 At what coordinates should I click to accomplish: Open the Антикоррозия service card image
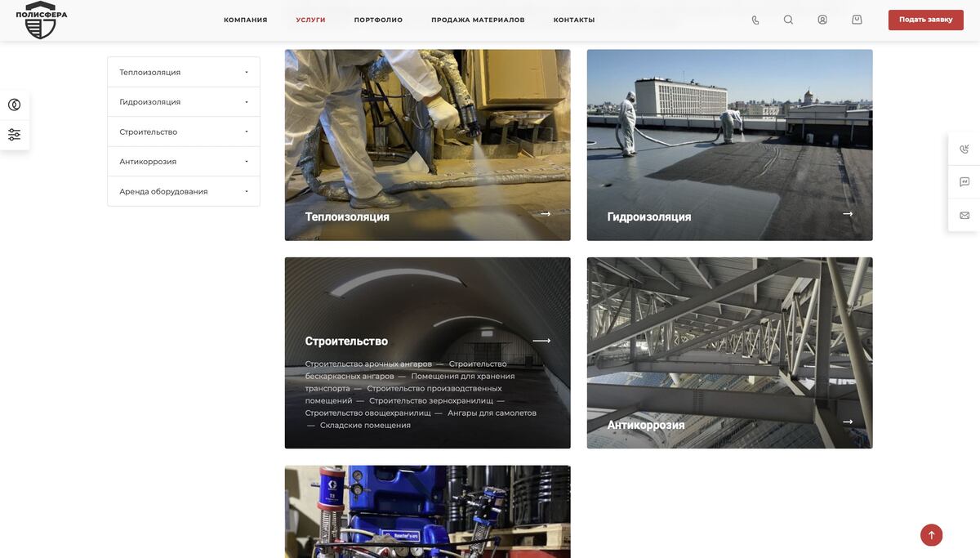pos(729,353)
